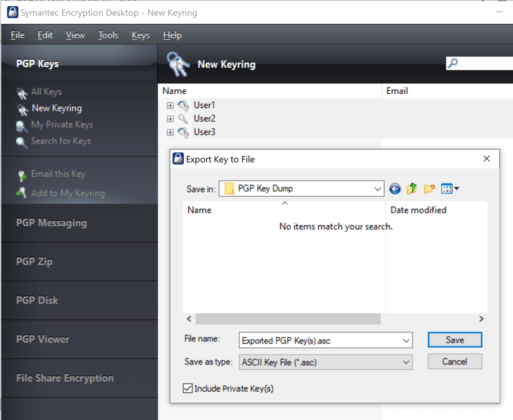
Task: Click the Up One Level folder icon
Action: click(412, 189)
